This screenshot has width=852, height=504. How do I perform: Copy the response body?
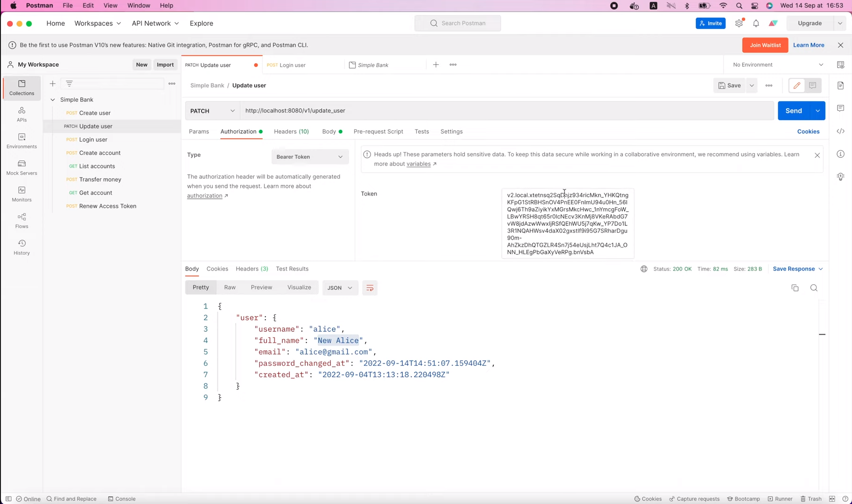click(x=795, y=288)
